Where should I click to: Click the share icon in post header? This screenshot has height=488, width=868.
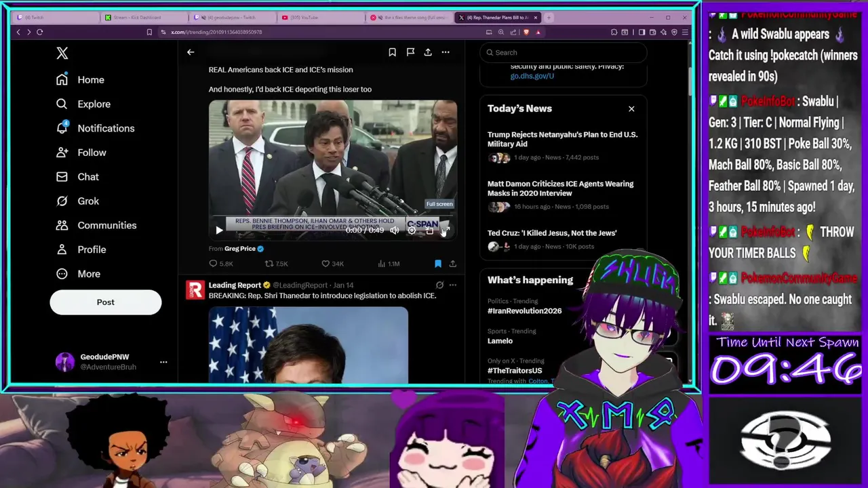(x=428, y=52)
